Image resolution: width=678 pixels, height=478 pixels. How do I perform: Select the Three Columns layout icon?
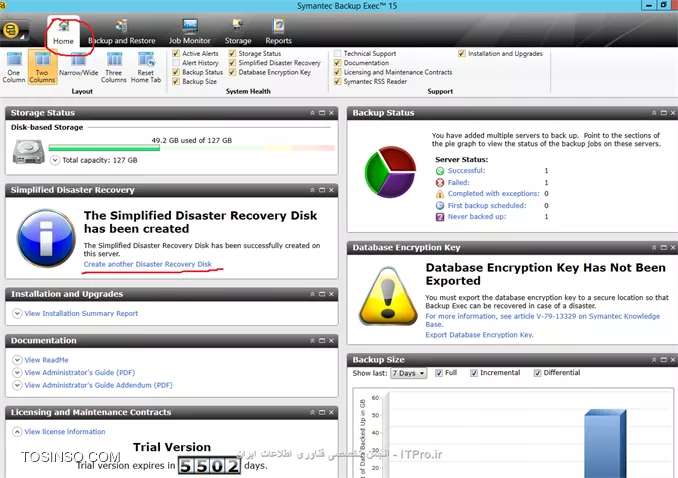tap(114, 67)
